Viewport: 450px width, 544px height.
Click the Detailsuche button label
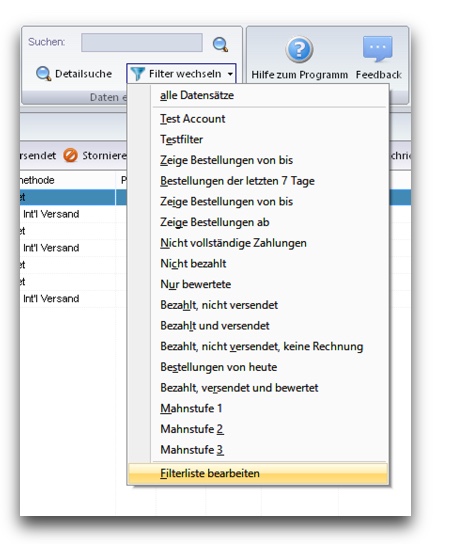(x=84, y=74)
